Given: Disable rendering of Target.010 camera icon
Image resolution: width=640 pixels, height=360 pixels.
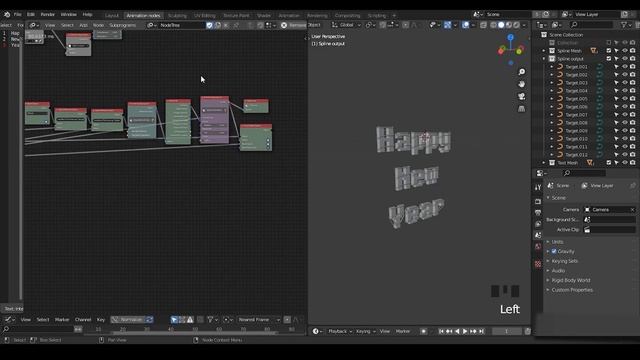Looking at the screenshot, I should (633, 139).
